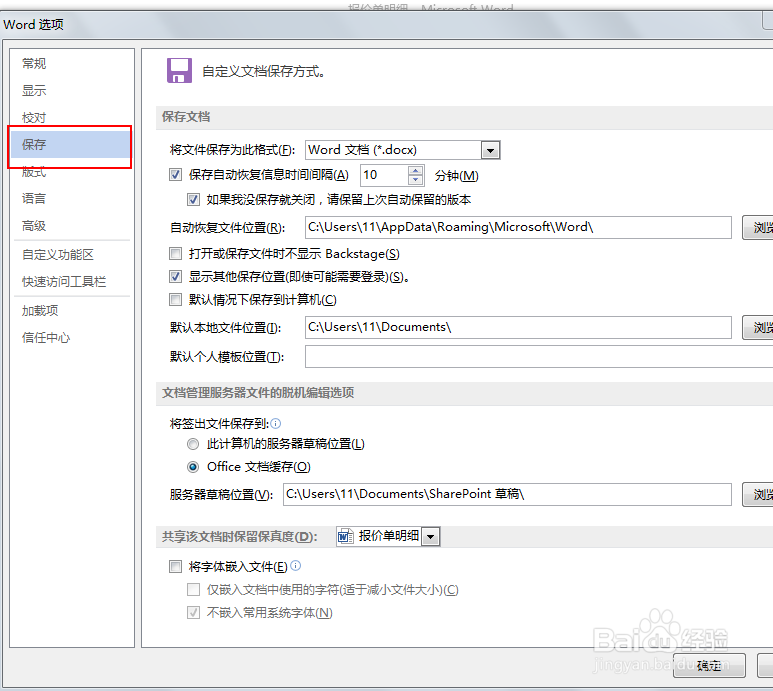The width and height of the screenshot is (773, 691).
Task: Browse for 自动恢复文件位置 folder
Action: tap(758, 228)
